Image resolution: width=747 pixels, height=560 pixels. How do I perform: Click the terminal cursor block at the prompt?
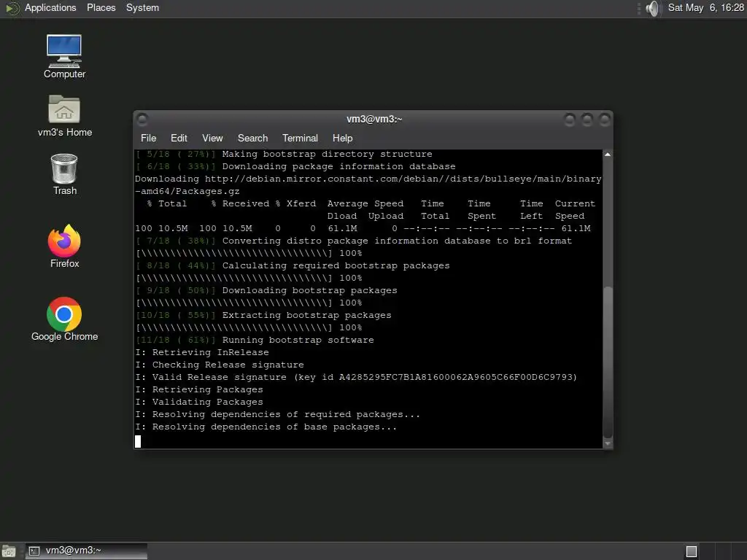click(138, 441)
